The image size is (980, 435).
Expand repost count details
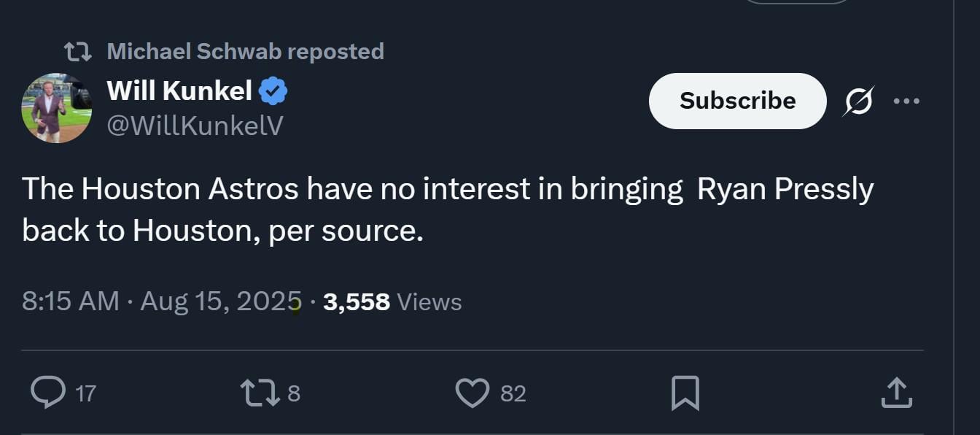coord(294,393)
